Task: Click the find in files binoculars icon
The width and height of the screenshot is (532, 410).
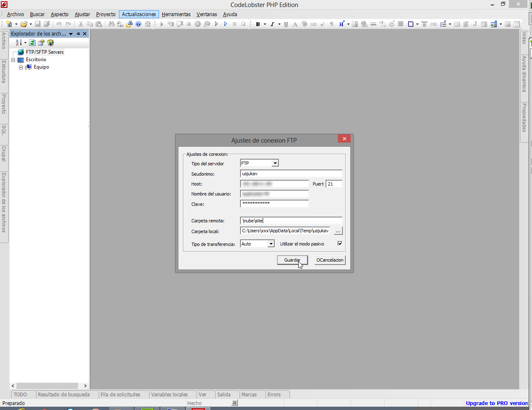Action: 111,24
